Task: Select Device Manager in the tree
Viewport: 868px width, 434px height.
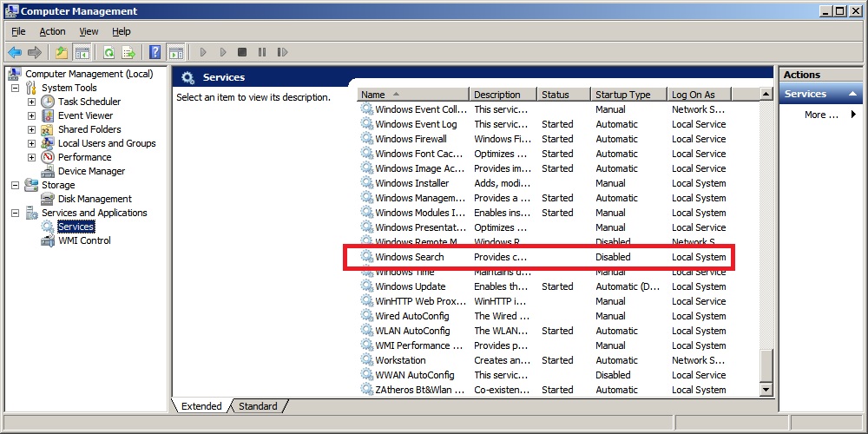Action: tap(91, 171)
